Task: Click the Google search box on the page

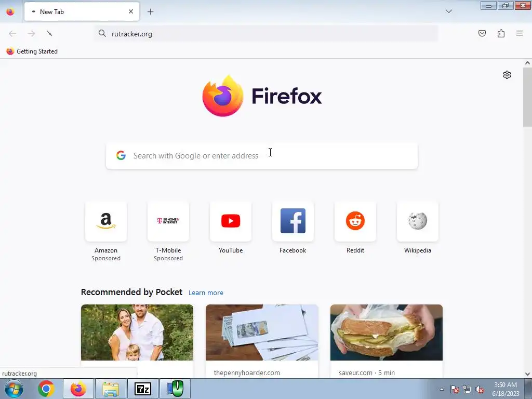Action: 262,156
